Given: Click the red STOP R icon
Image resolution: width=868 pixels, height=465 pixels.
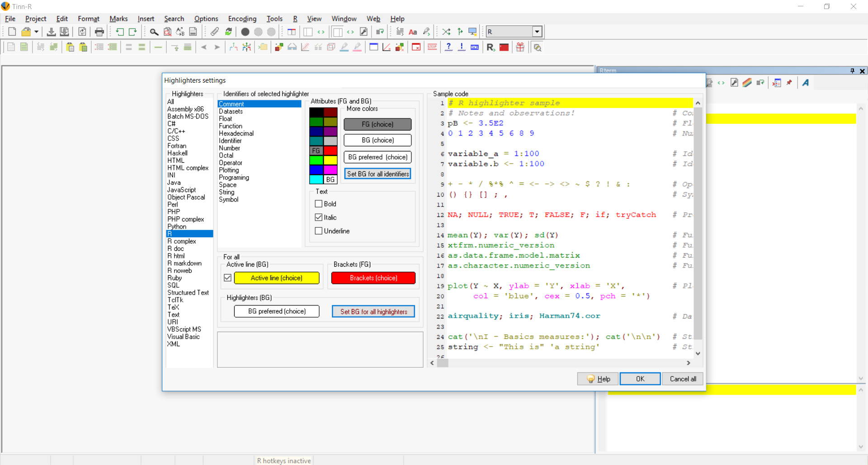Looking at the screenshot, I should click(x=432, y=47).
